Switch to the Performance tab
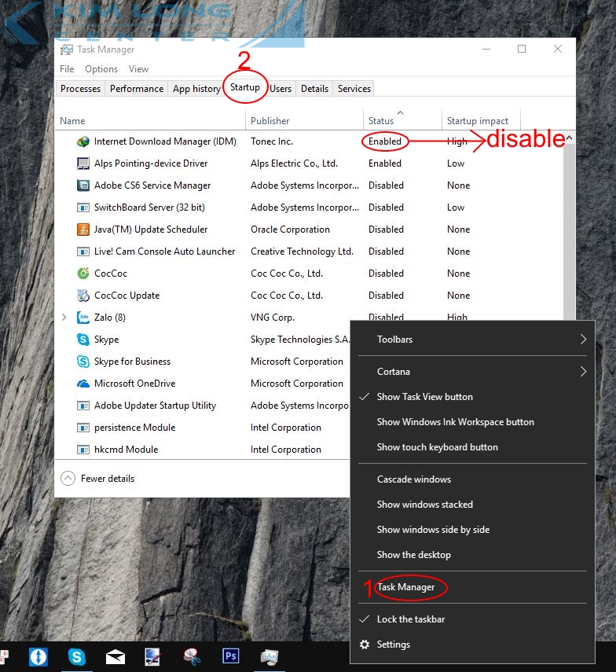The width and height of the screenshot is (616, 672). click(137, 89)
